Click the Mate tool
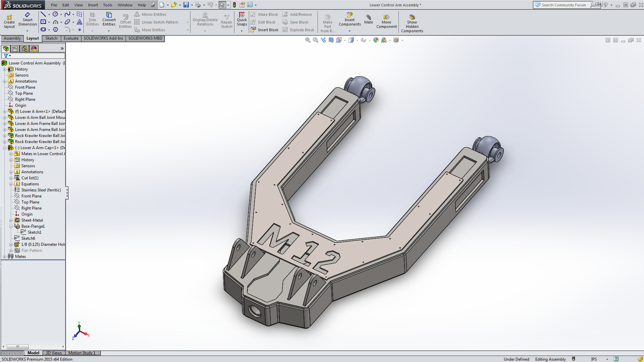Viewport: 644px width, 362px height. 369,19
